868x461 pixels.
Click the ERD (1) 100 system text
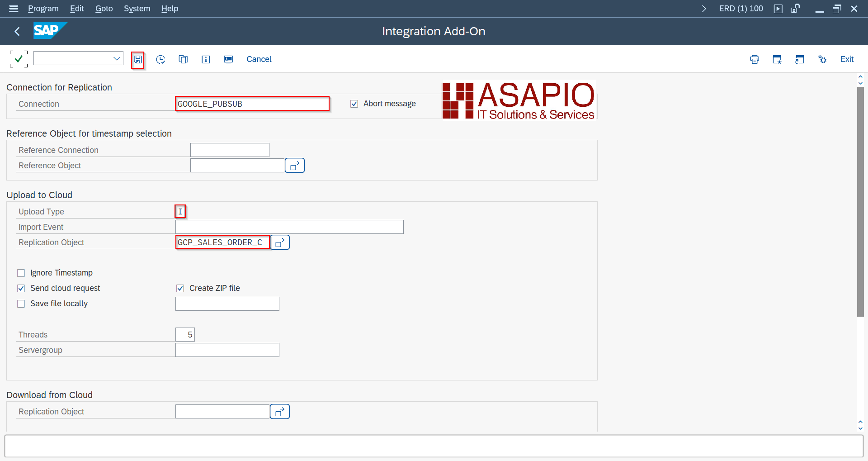point(741,9)
